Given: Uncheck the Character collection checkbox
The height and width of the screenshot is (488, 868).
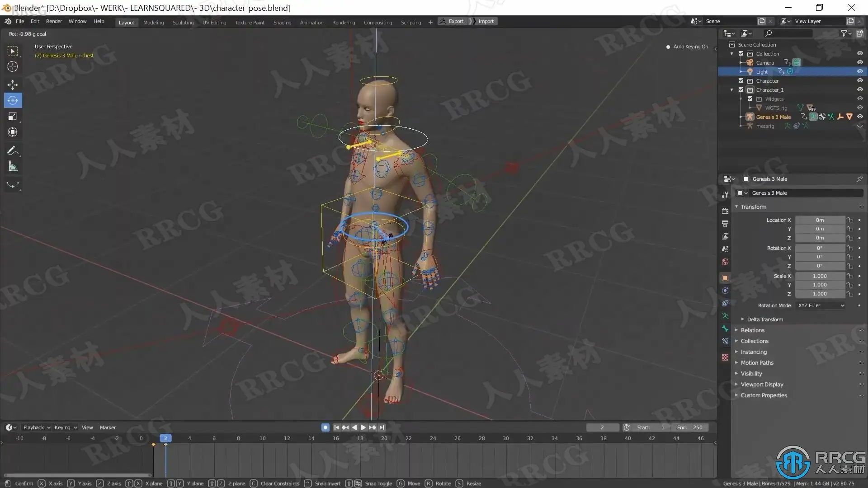Looking at the screenshot, I should pos(741,80).
